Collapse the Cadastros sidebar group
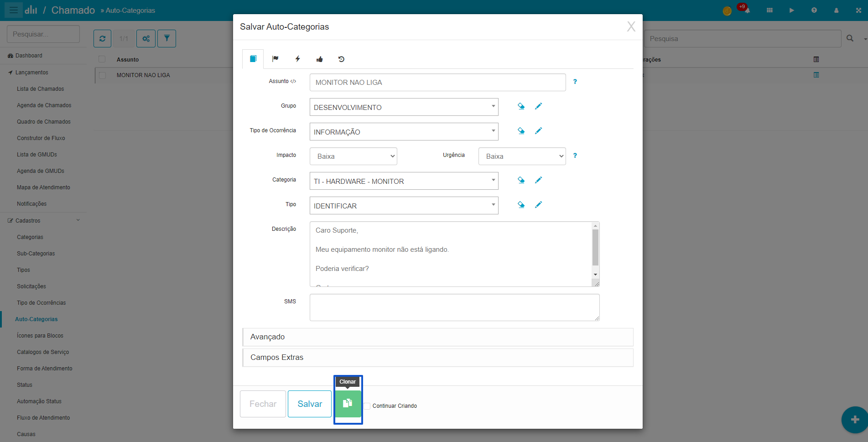Viewport: 868px width, 442px height. click(x=43, y=221)
